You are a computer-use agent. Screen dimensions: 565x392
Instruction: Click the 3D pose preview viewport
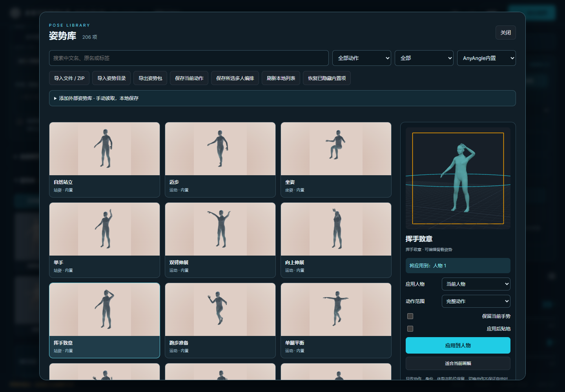pyautogui.click(x=458, y=178)
